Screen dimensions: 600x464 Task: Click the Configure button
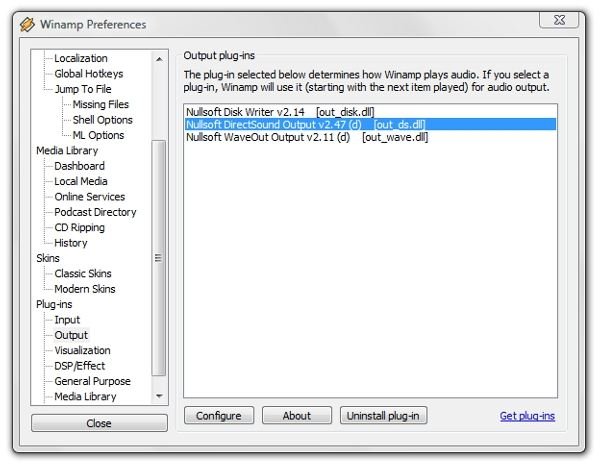click(219, 415)
